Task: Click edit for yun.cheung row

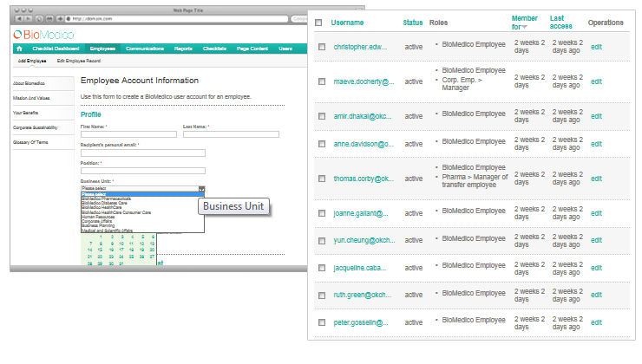Action: [x=596, y=240]
